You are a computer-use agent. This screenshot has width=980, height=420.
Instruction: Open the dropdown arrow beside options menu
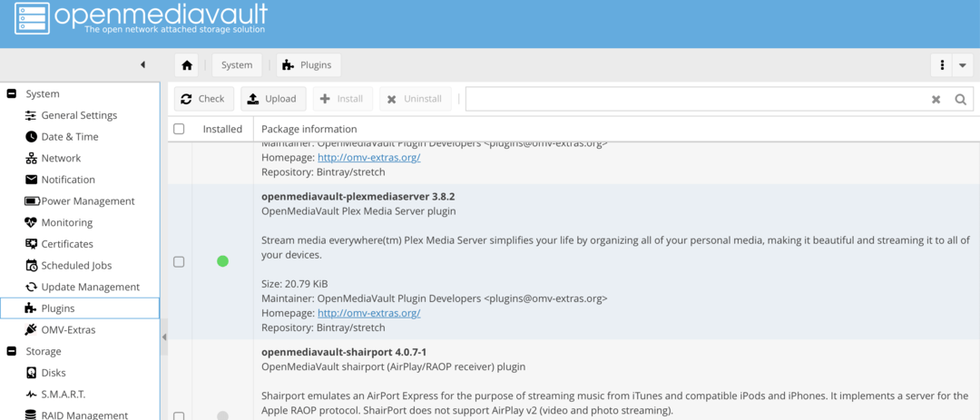point(963,65)
